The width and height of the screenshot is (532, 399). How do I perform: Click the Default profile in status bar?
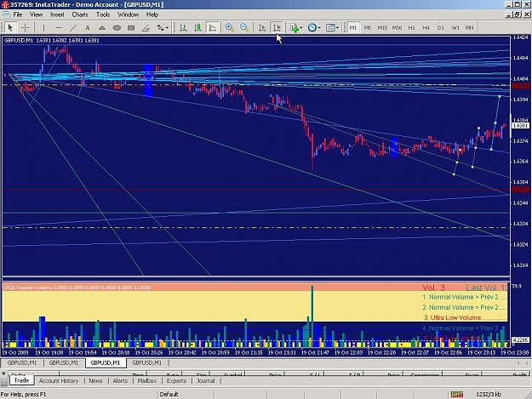click(x=169, y=394)
